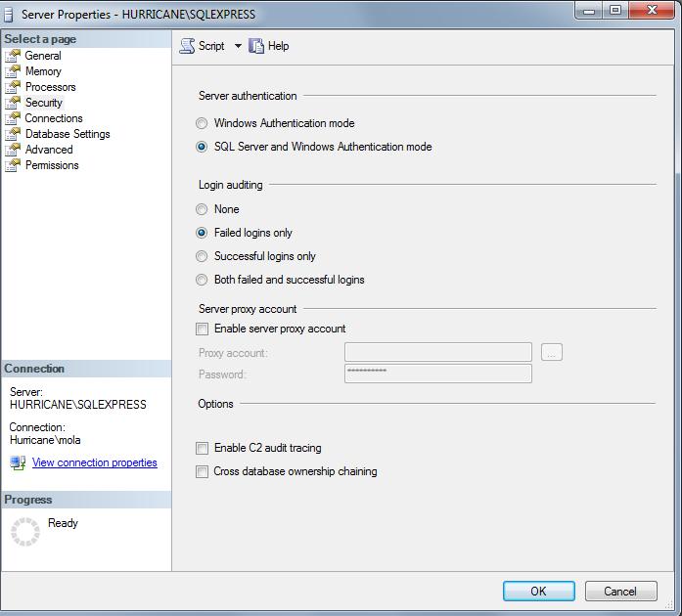The image size is (682, 616).
Task: Click the Ready status text
Action: [x=63, y=523]
